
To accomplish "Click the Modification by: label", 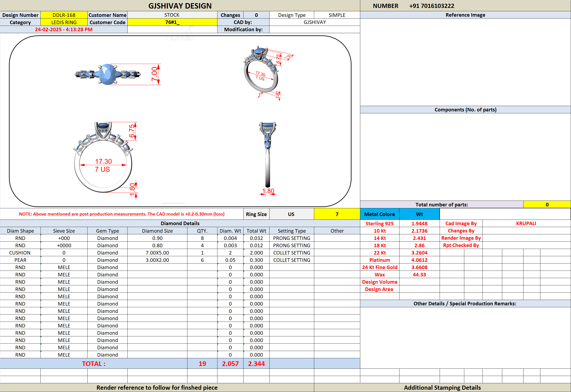I will pyautogui.click(x=243, y=30).
